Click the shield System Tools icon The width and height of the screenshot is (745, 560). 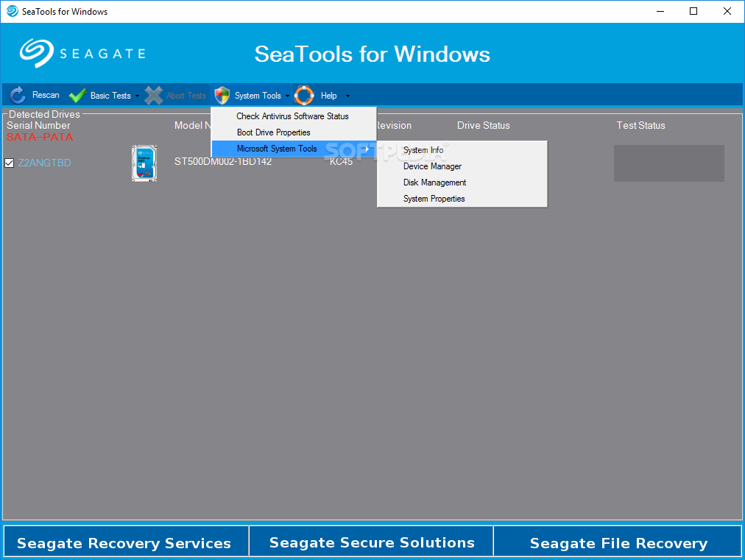[222, 96]
